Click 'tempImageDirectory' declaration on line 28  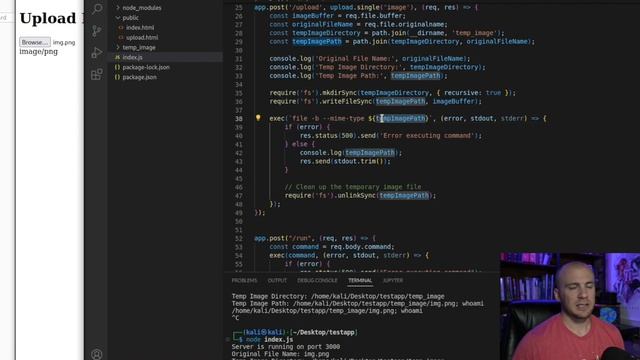[326, 33]
